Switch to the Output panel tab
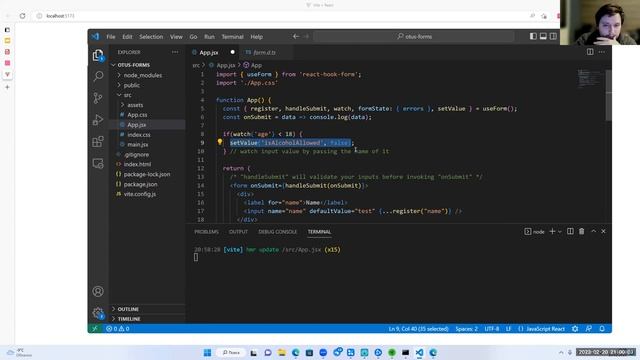Screen dimensions: 640x360 (238, 231)
